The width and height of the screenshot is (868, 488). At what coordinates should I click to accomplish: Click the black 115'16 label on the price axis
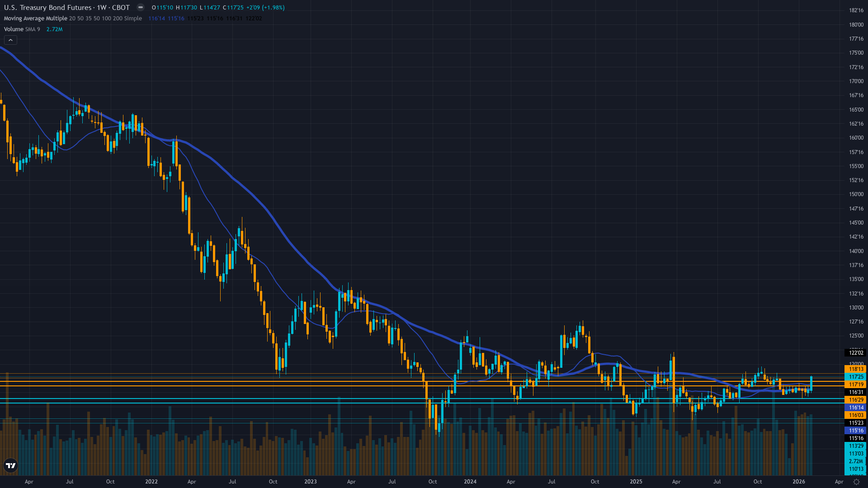[x=856, y=438]
